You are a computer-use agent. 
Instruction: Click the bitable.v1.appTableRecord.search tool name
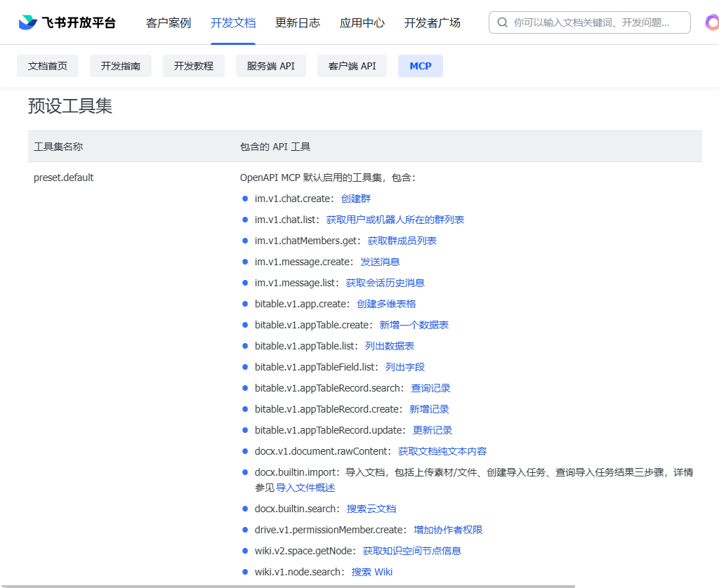click(327, 388)
